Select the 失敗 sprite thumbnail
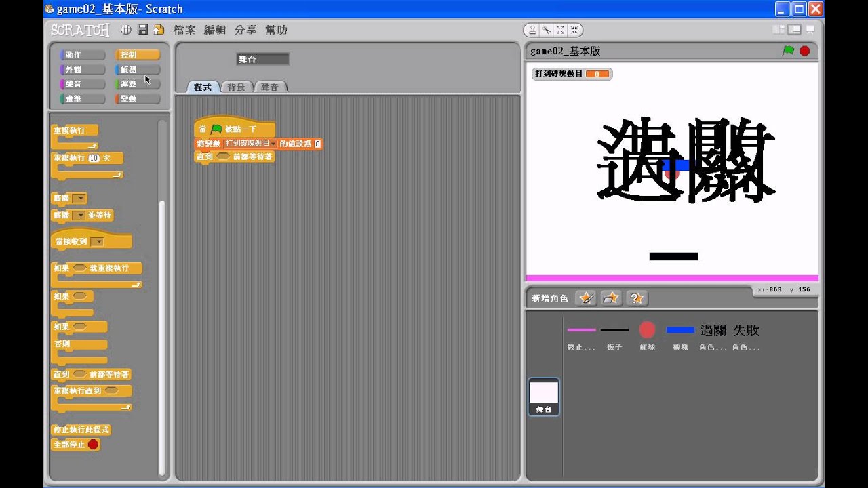The width and height of the screenshot is (868, 488). click(x=746, y=336)
